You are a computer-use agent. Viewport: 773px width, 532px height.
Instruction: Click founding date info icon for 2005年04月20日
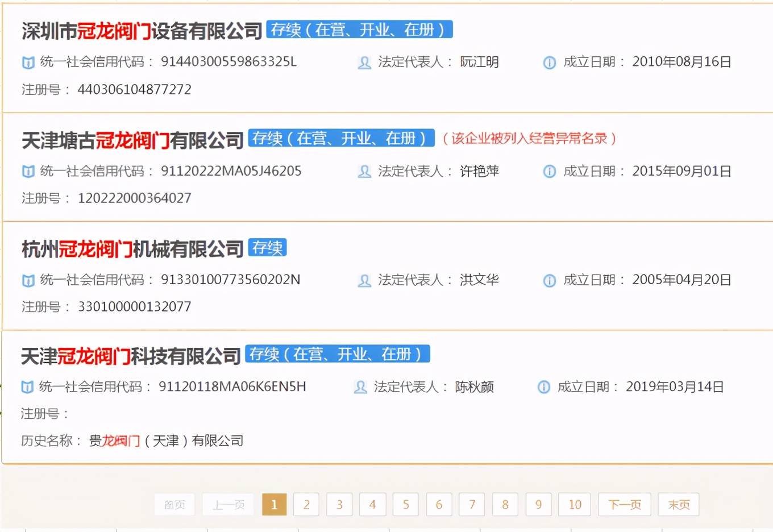(549, 280)
